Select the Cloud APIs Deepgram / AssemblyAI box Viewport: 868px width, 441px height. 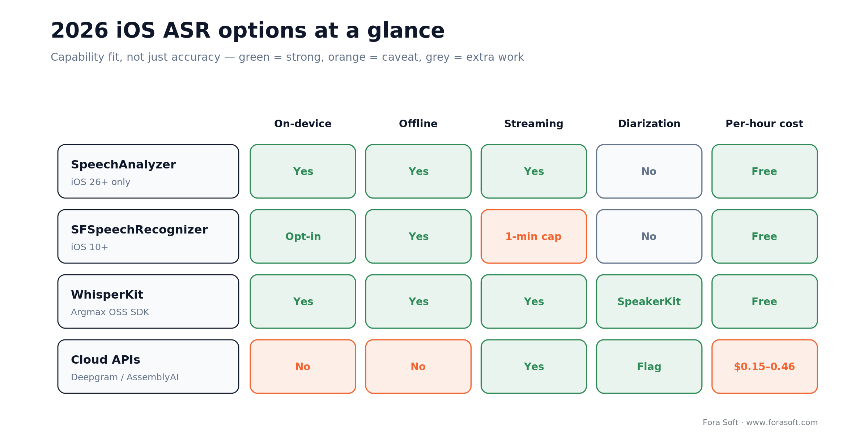[148, 367]
